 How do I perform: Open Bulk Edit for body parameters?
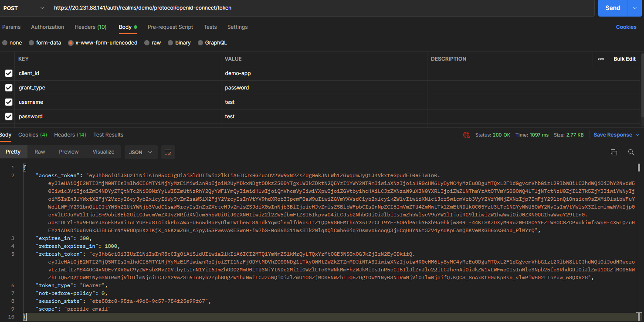tap(624, 58)
